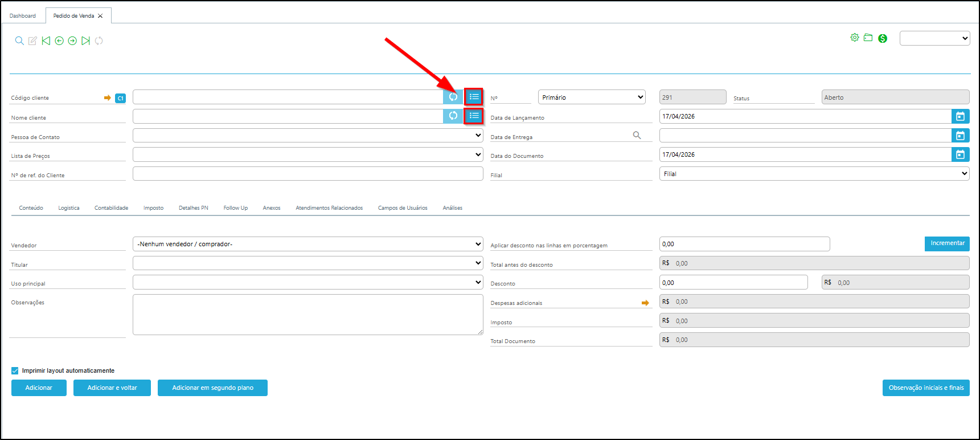Open the Lista de Preços dropdown

[307, 154]
